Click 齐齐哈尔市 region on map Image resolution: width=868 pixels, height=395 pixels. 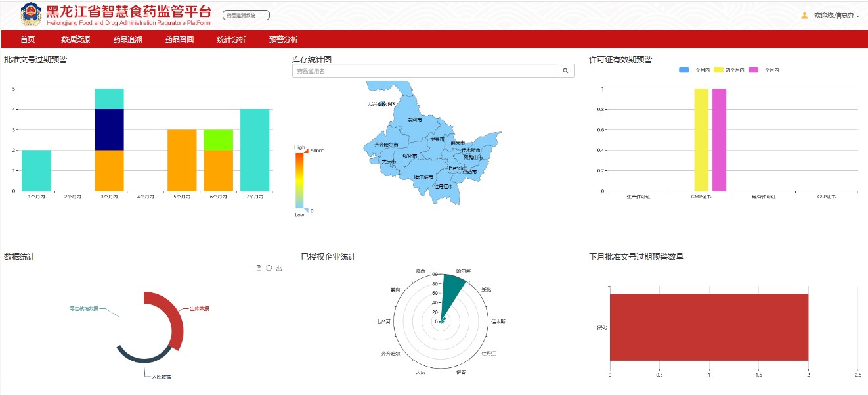click(x=386, y=145)
